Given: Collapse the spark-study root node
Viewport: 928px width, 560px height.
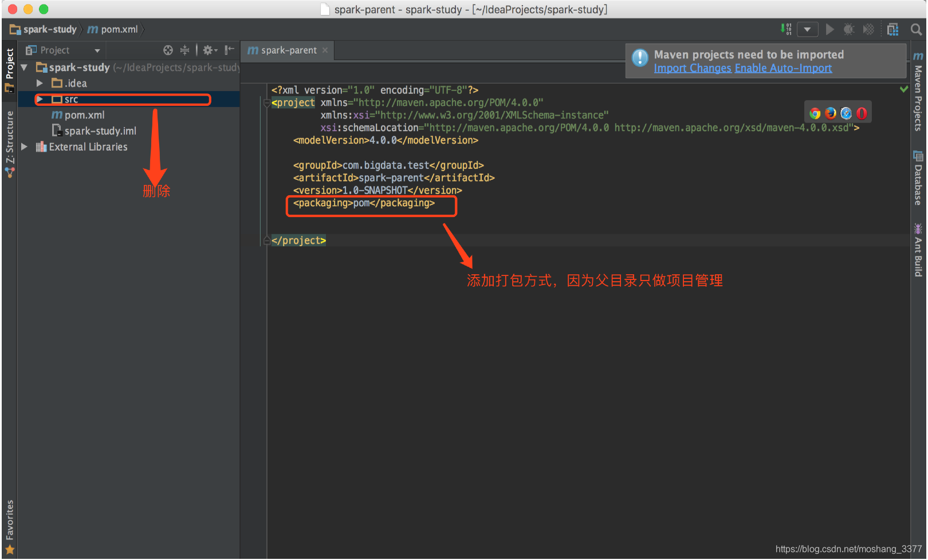Looking at the screenshot, I should pos(24,68).
